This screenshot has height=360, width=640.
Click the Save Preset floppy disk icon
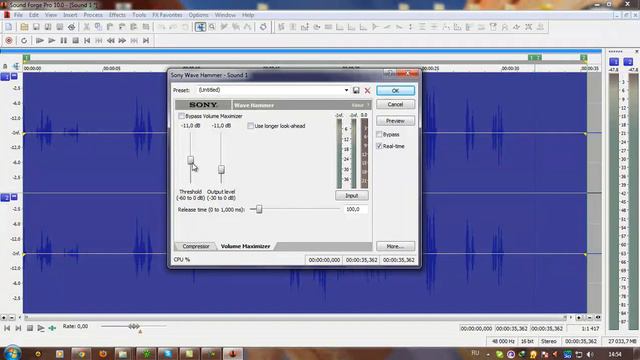356,90
